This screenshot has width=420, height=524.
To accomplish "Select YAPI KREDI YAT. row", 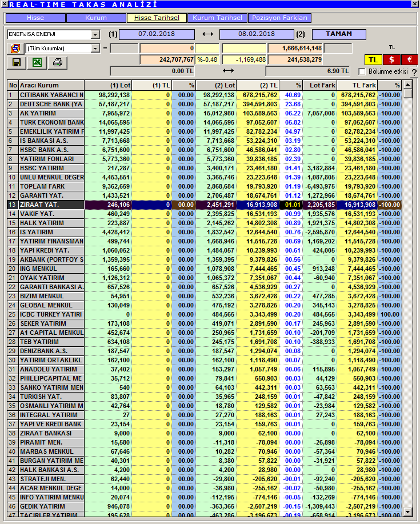I will coord(205,250).
